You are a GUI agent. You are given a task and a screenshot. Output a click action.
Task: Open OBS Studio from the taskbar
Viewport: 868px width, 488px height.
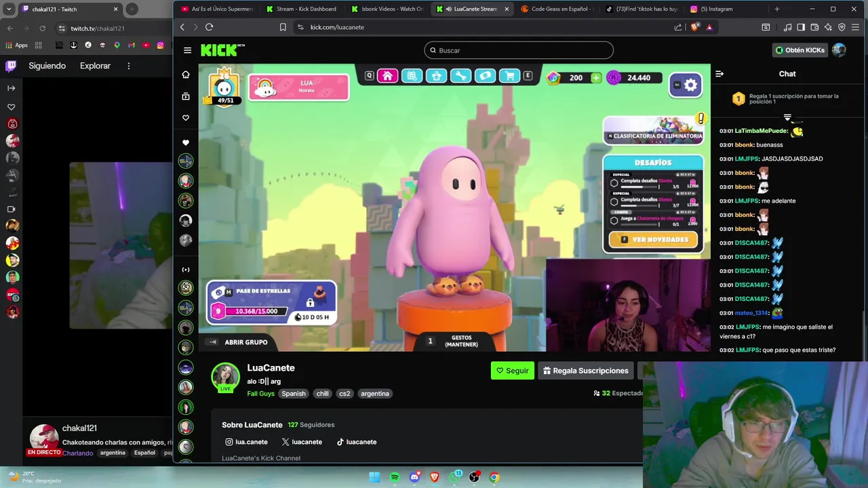[x=474, y=477]
